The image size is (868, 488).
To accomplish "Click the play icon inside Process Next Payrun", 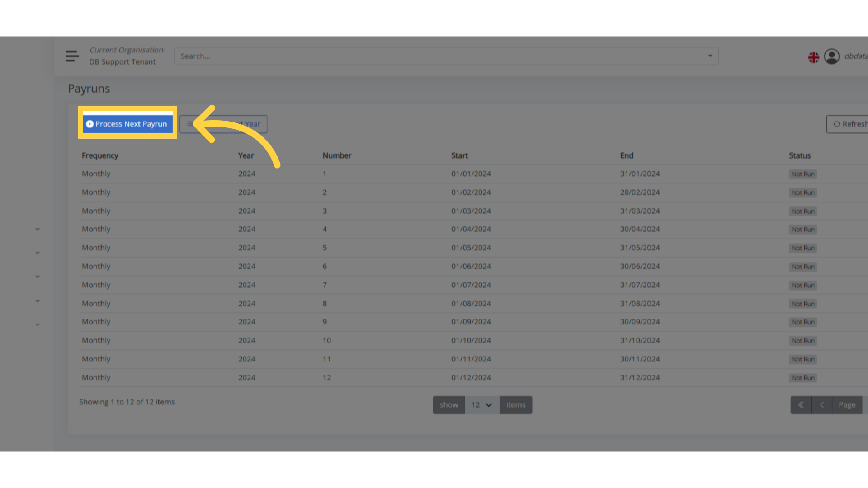I will point(90,124).
